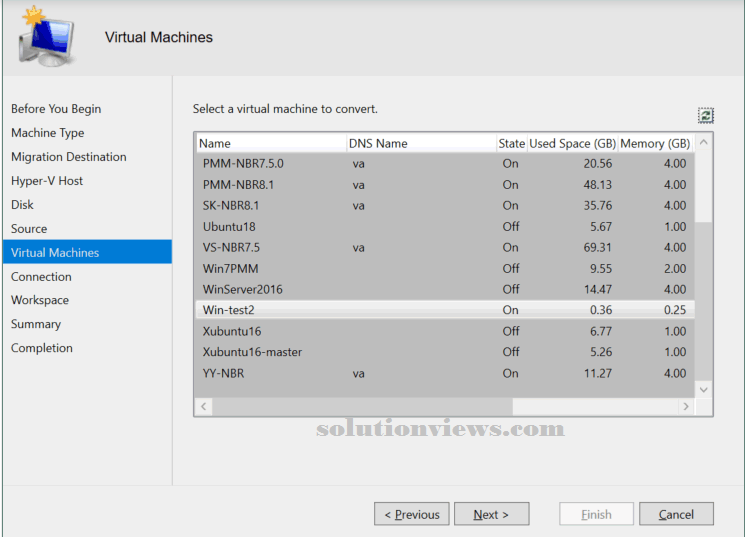Click the Next button

(x=491, y=514)
